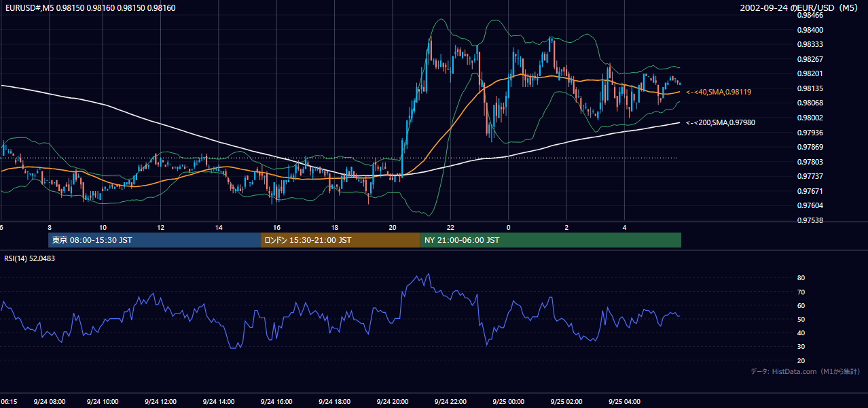The width and height of the screenshot is (868, 408).
Task: Select the 東京 08:00-15:30 JST session bar
Action: pyautogui.click(x=155, y=240)
